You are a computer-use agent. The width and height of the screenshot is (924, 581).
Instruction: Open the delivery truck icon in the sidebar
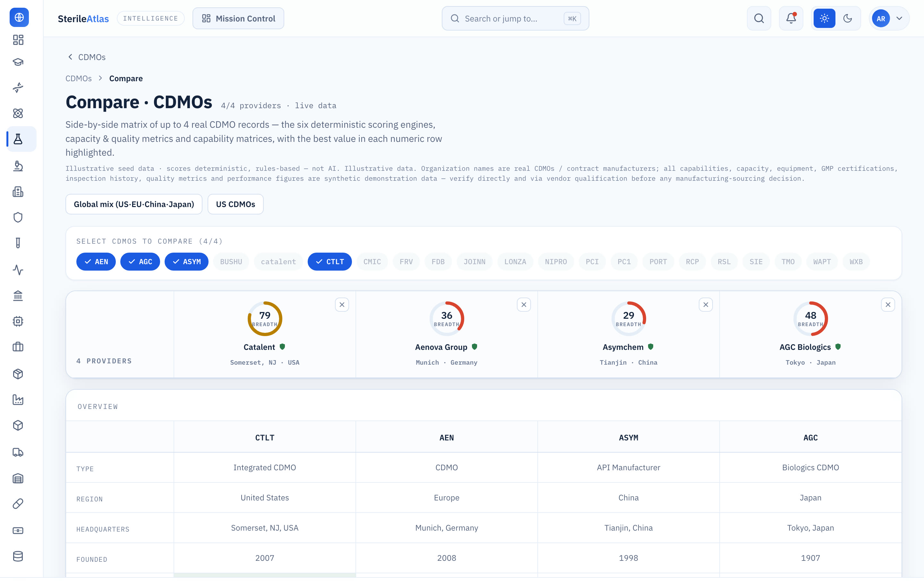coord(18,452)
